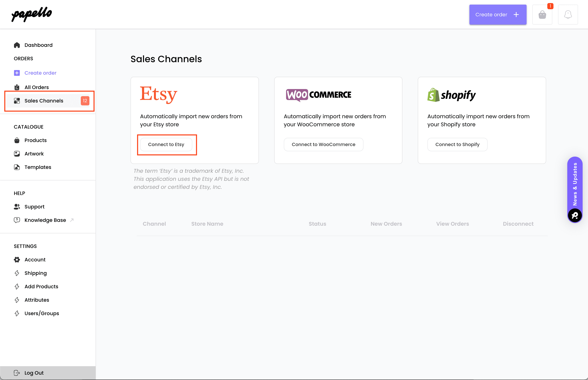
Task: Click the Knowledge Base question icon
Action: coord(17,220)
